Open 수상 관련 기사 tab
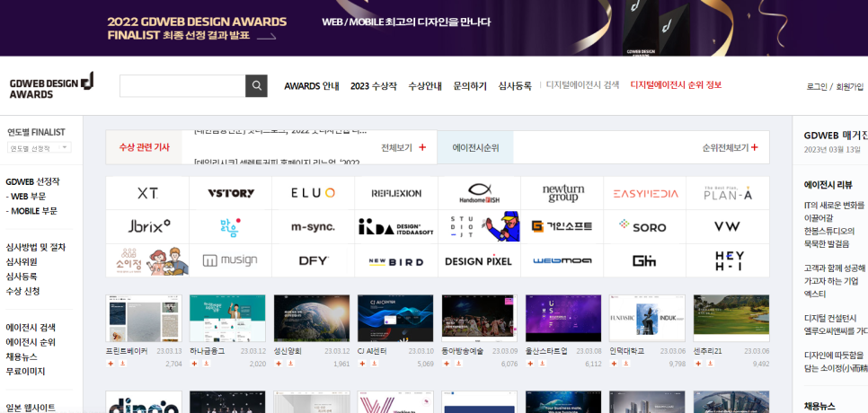The width and height of the screenshot is (868, 413). tap(144, 147)
